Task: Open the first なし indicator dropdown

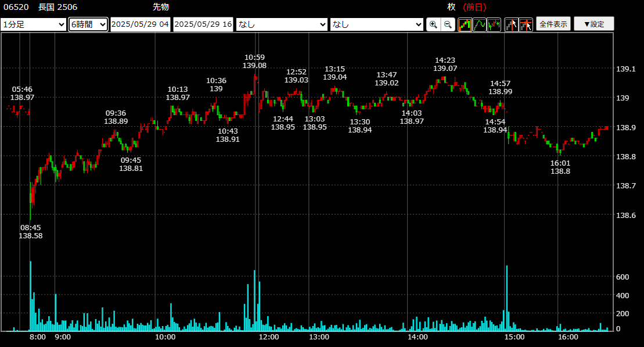Action: coord(282,24)
